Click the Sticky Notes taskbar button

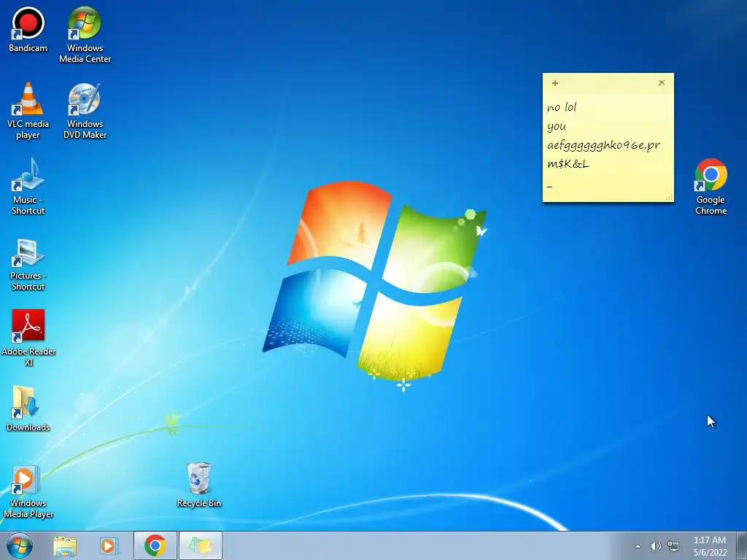click(201, 545)
